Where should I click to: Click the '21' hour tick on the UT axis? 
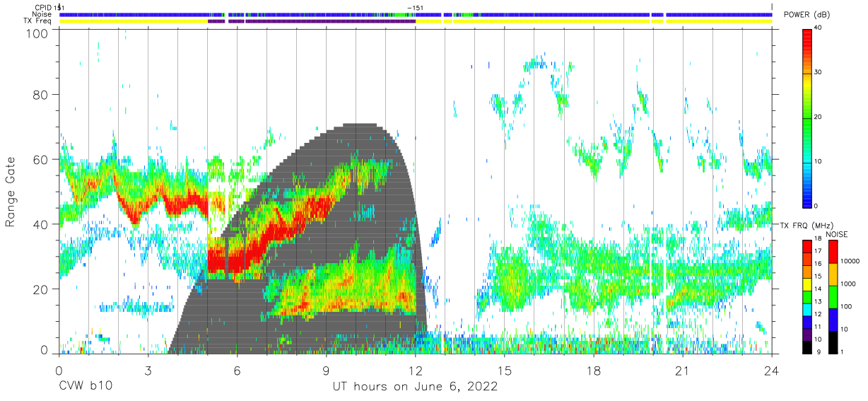tap(683, 370)
